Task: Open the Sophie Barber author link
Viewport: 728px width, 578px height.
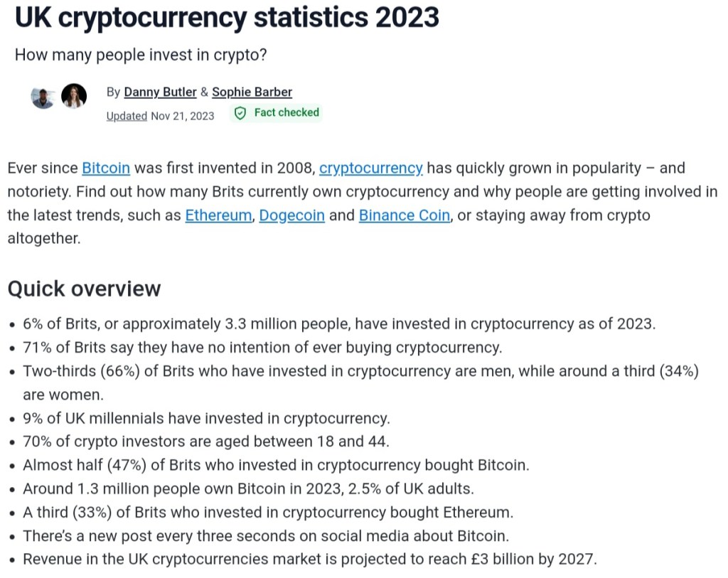Action: [x=252, y=92]
